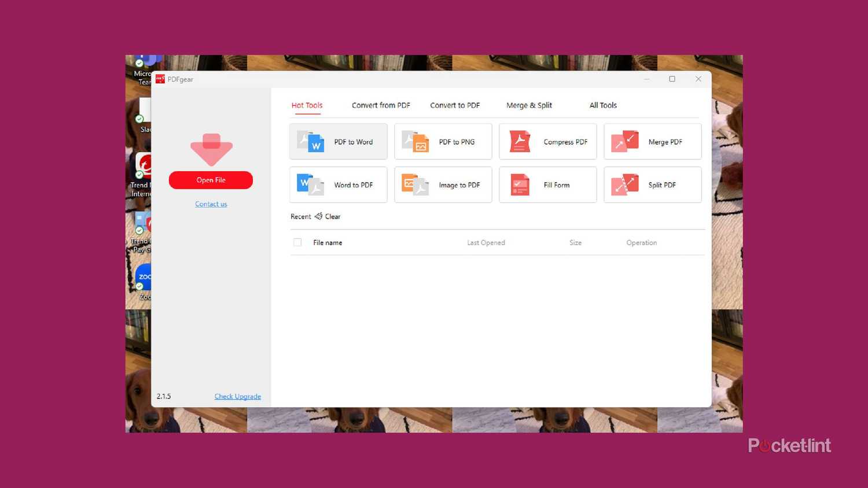
Task: Go to the Merge & Split tab
Action: tap(529, 105)
